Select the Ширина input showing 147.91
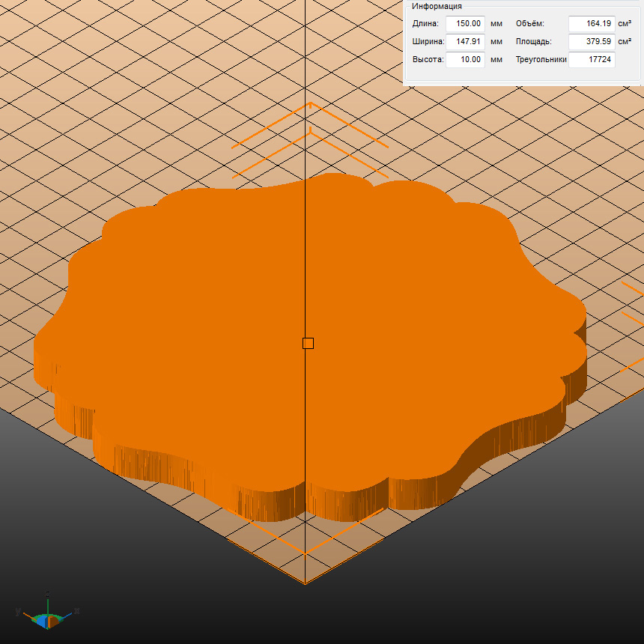The width and height of the screenshot is (644, 644). pyautogui.click(x=465, y=42)
